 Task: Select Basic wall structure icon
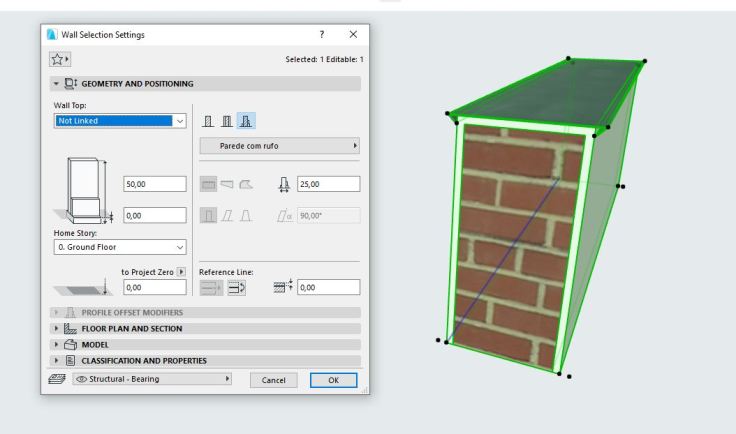point(208,121)
